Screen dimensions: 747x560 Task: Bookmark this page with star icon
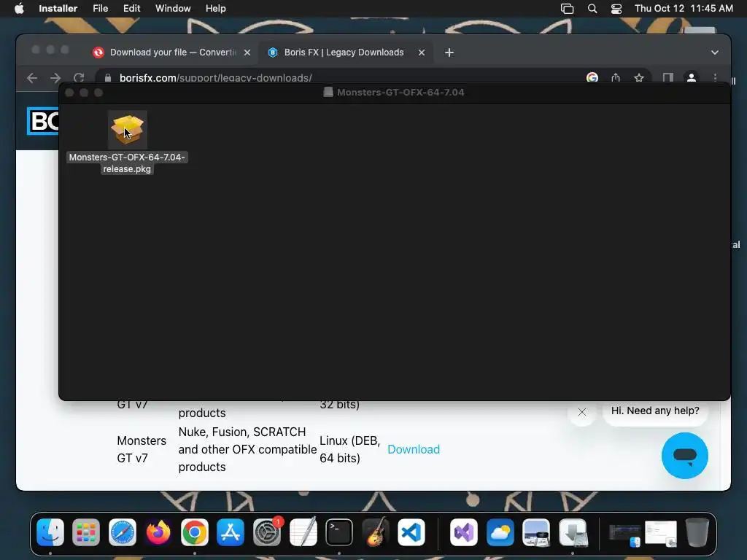click(x=639, y=77)
